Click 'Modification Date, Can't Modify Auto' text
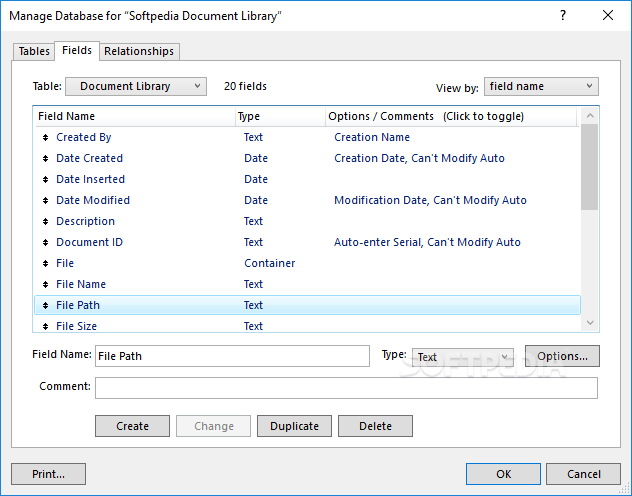 click(x=430, y=200)
